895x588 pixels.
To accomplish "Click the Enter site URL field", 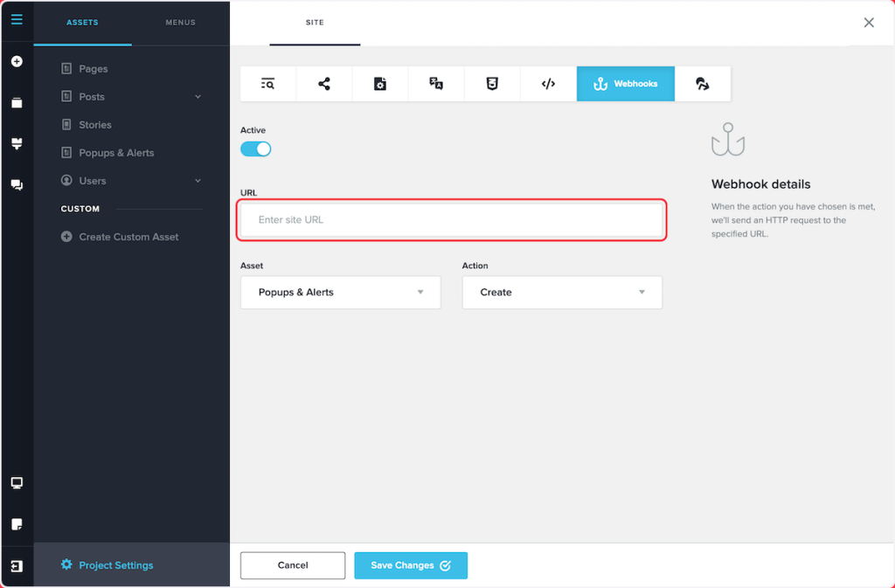I will pos(453,220).
